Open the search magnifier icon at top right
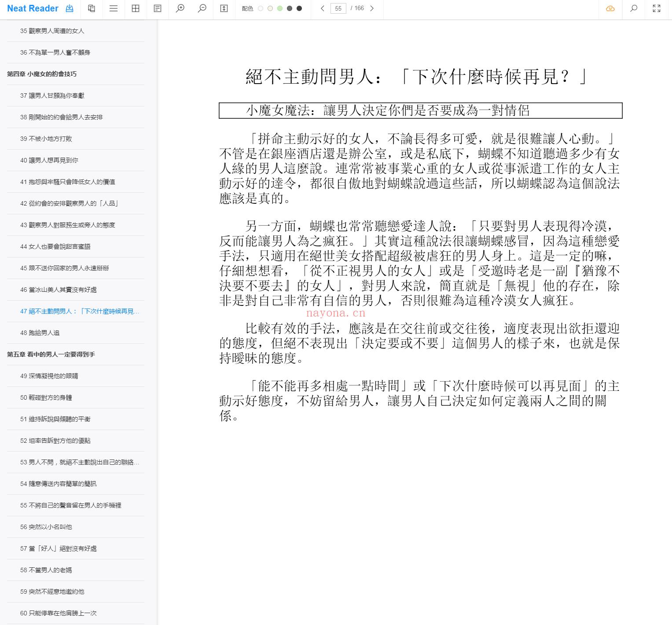 pyautogui.click(x=634, y=8)
